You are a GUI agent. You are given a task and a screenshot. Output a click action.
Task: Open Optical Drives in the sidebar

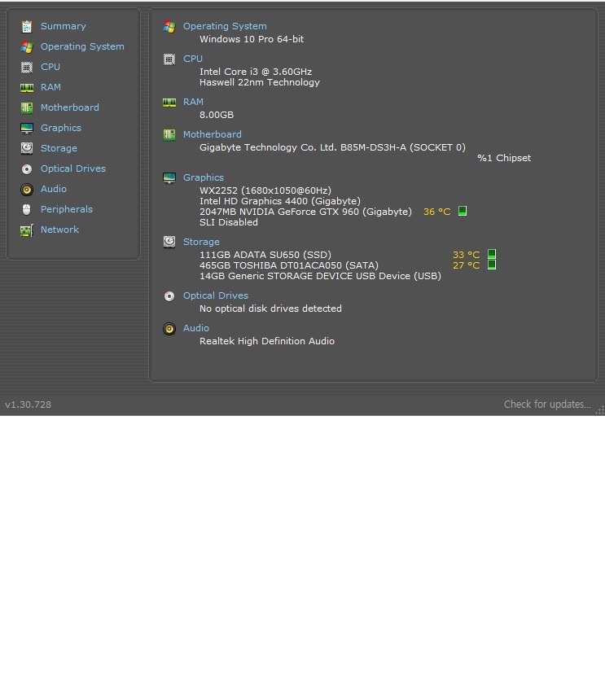[x=73, y=168]
